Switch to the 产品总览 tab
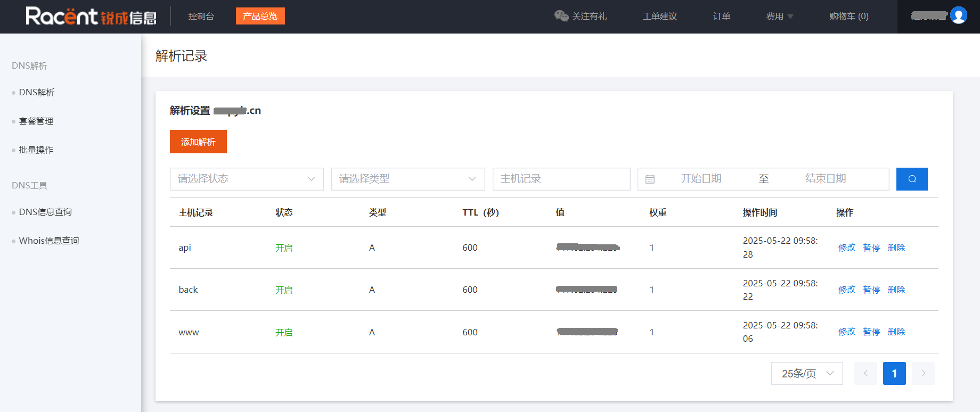The height and width of the screenshot is (412, 980). click(x=260, y=16)
